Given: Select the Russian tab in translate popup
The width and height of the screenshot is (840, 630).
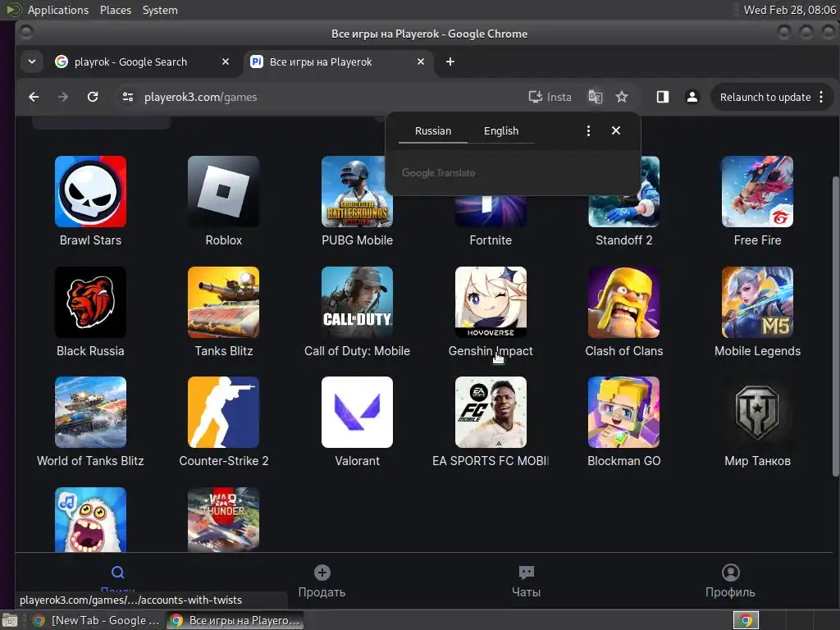Looking at the screenshot, I should (433, 130).
